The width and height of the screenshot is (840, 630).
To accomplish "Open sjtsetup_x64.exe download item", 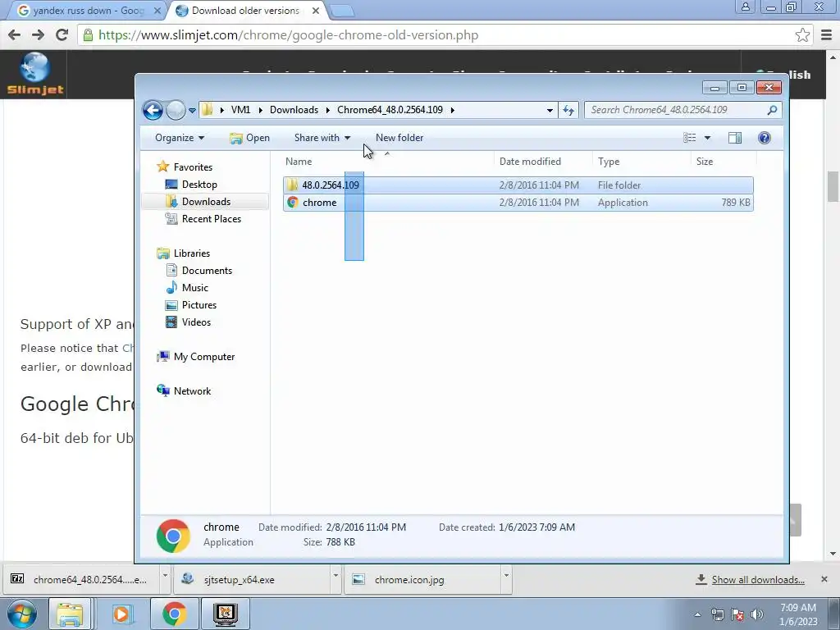I will point(252,580).
